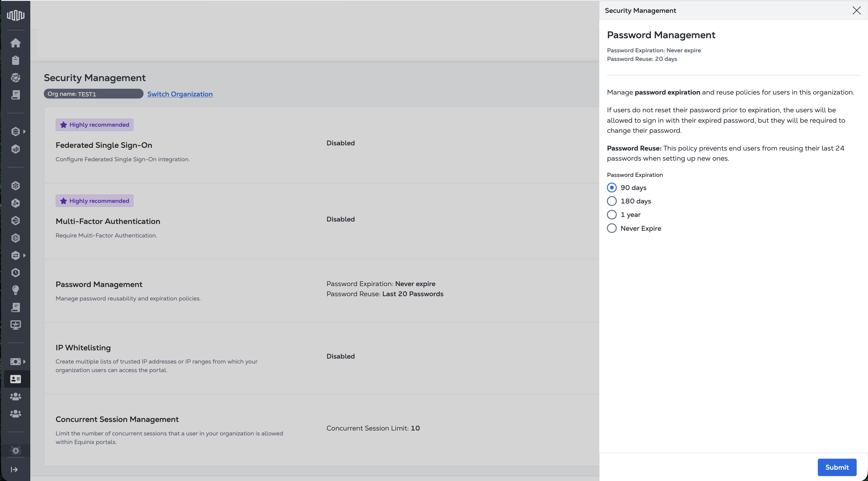Open the clipboard icon in sidebar

click(x=16, y=60)
